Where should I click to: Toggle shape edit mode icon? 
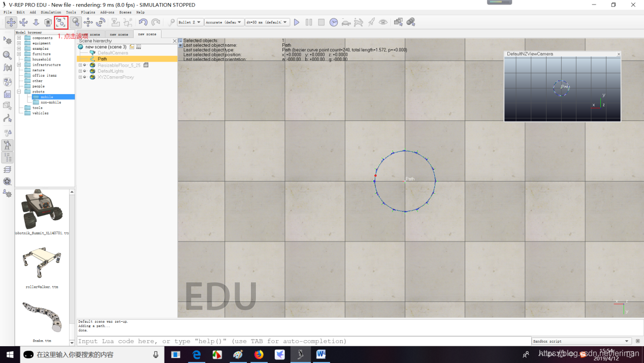point(8,106)
